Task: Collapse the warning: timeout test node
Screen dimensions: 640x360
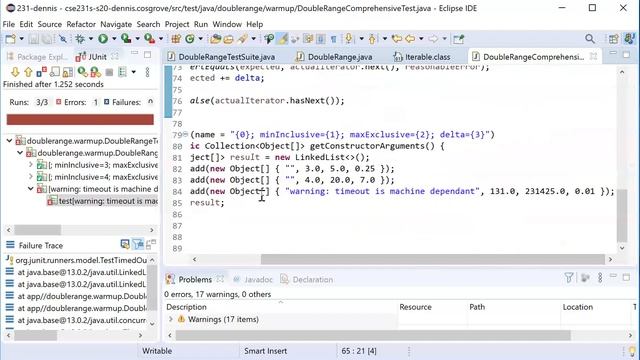Action: coord(31,189)
